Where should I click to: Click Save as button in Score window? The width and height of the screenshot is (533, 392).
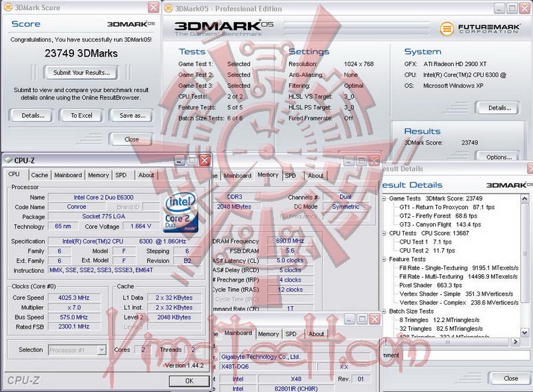coord(132,116)
